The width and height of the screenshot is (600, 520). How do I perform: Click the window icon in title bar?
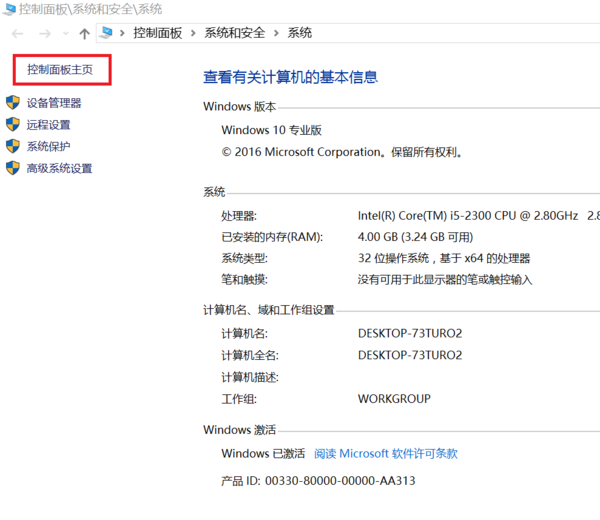click(x=9, y=9)
